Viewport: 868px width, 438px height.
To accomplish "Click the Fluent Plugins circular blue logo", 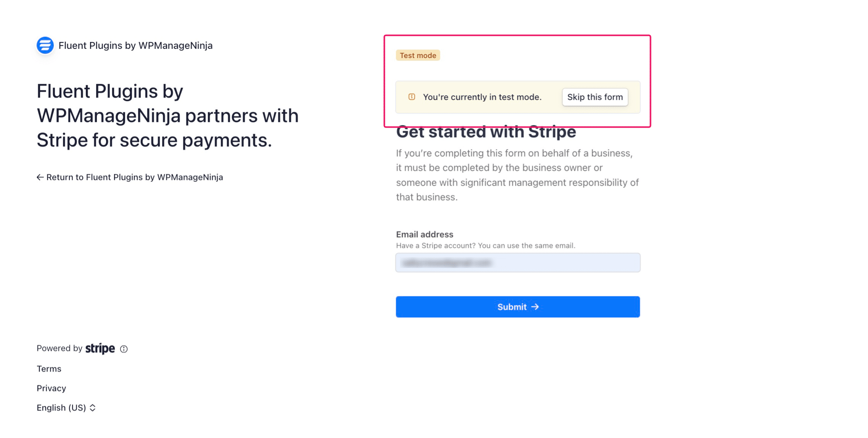I will tap(45, 45).
